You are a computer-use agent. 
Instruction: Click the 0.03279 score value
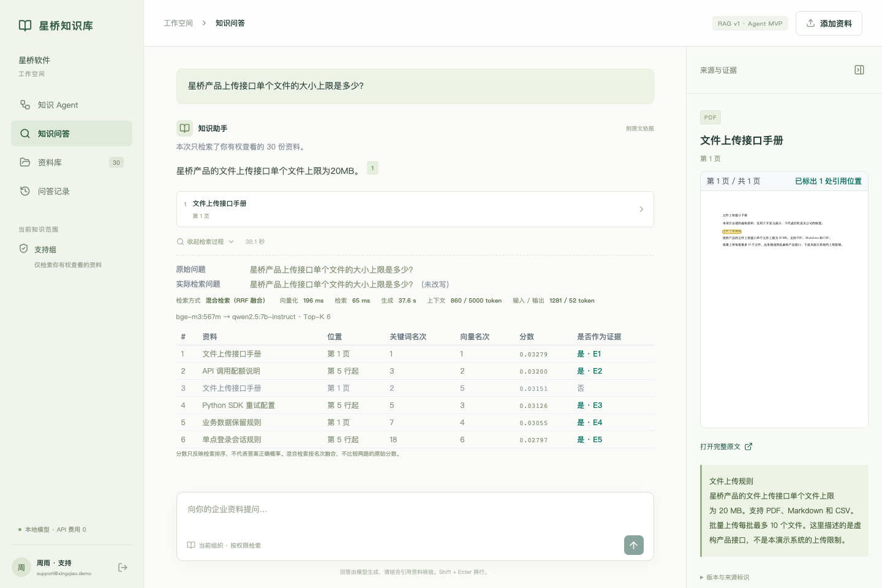click(533, 355)
